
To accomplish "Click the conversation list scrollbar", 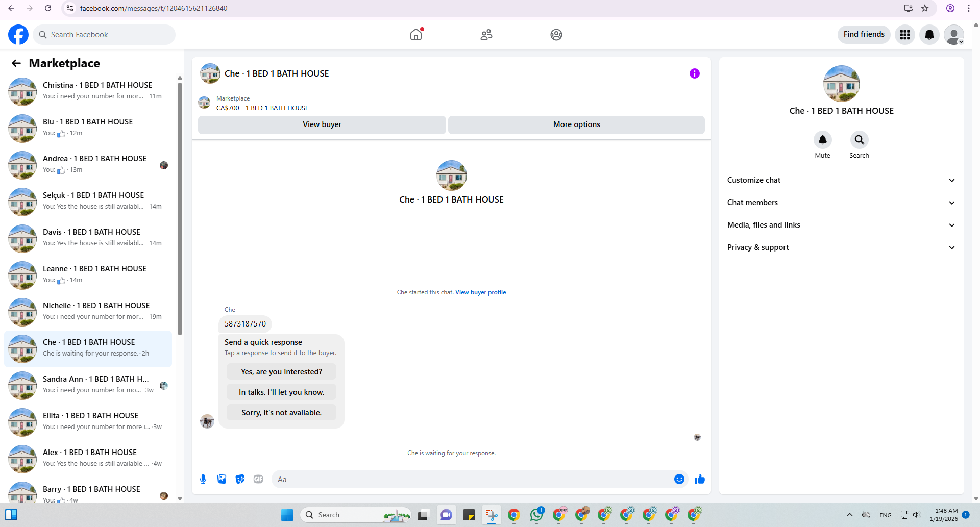I will click(180, 209).
